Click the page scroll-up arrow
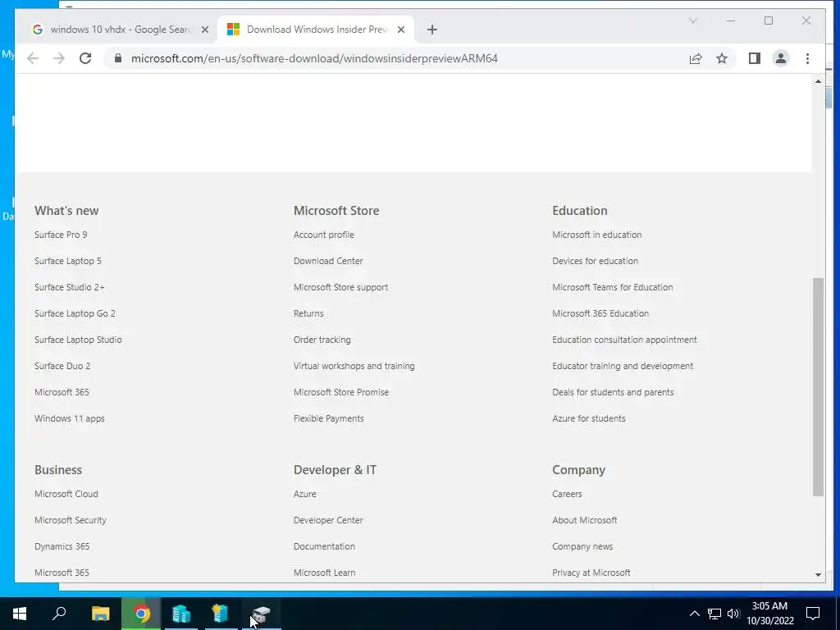The image size is (840, 630). pos(818,81)
